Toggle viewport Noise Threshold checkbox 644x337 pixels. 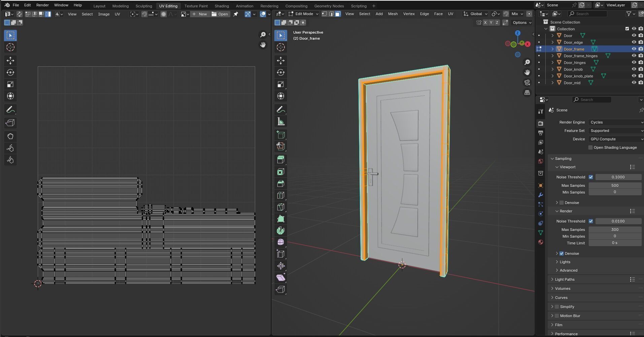coord(591,177)
